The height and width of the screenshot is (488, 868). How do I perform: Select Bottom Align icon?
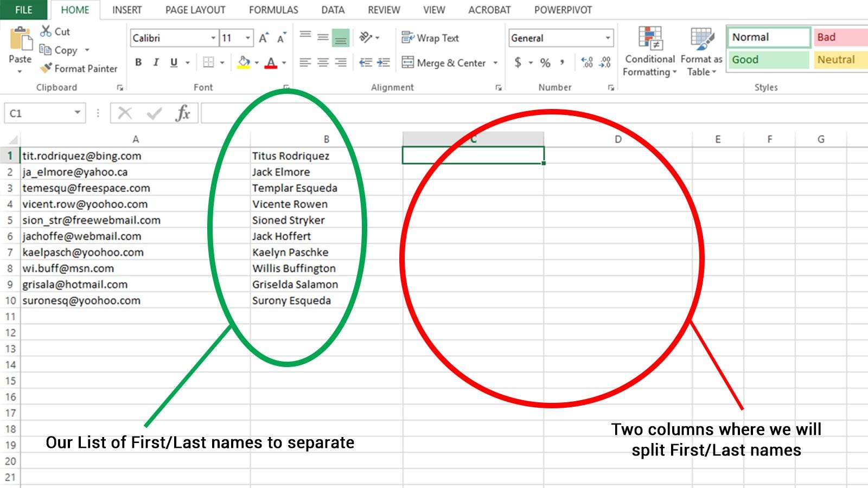click(341, 37)
